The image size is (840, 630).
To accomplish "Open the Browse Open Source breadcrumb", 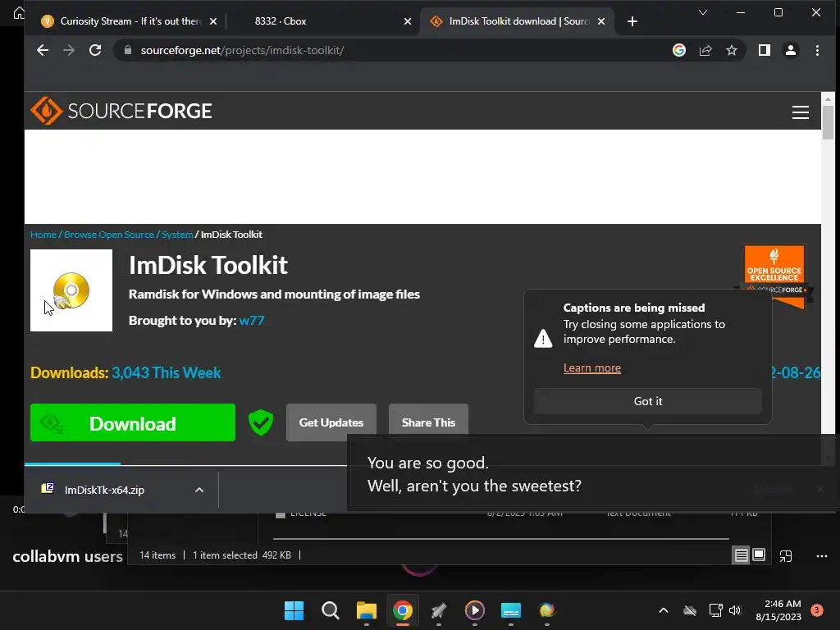I will coord(109,235).
